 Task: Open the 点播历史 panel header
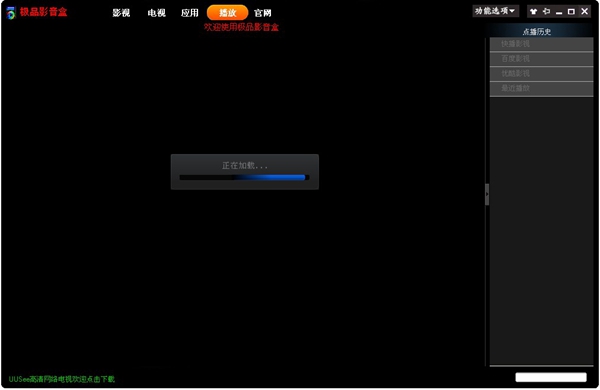click(x=537, y=32)
